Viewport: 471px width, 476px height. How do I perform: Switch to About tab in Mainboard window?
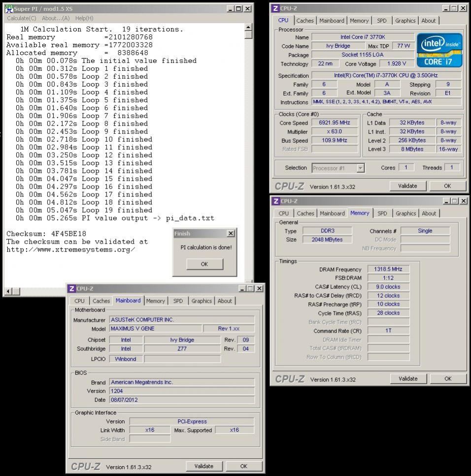225,301
